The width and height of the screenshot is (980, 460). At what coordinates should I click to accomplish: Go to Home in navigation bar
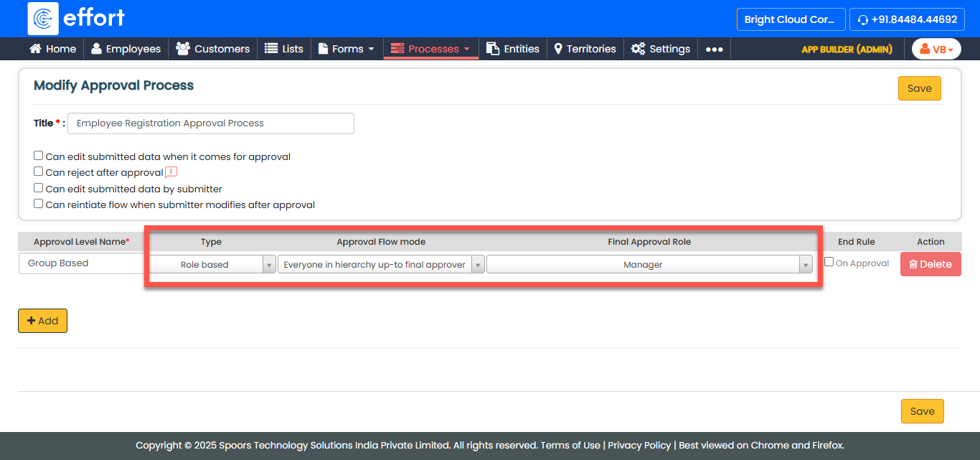52,49
